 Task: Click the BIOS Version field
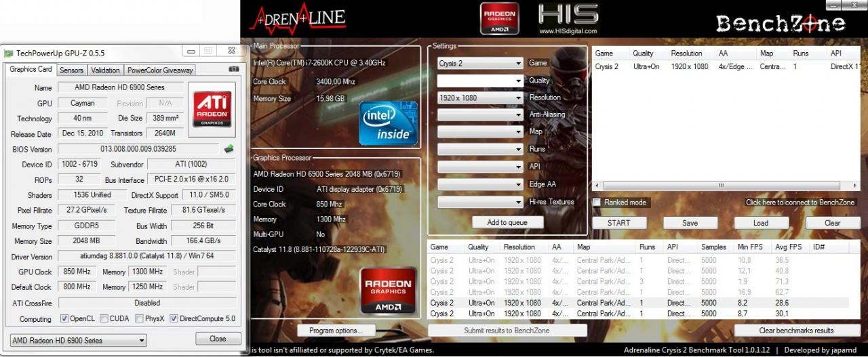(x=138, y=149)
